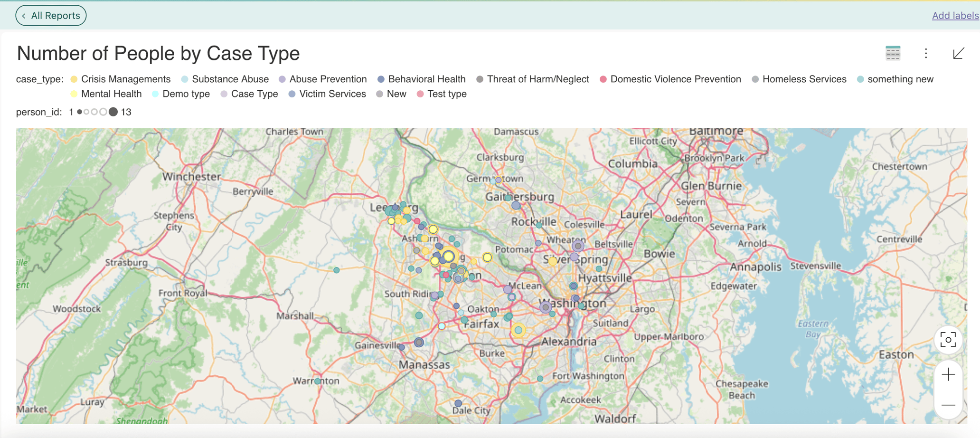980x438 pixels.
Task: Click the large yellow marker near Alexandria
Action: (x=518, y=329)
